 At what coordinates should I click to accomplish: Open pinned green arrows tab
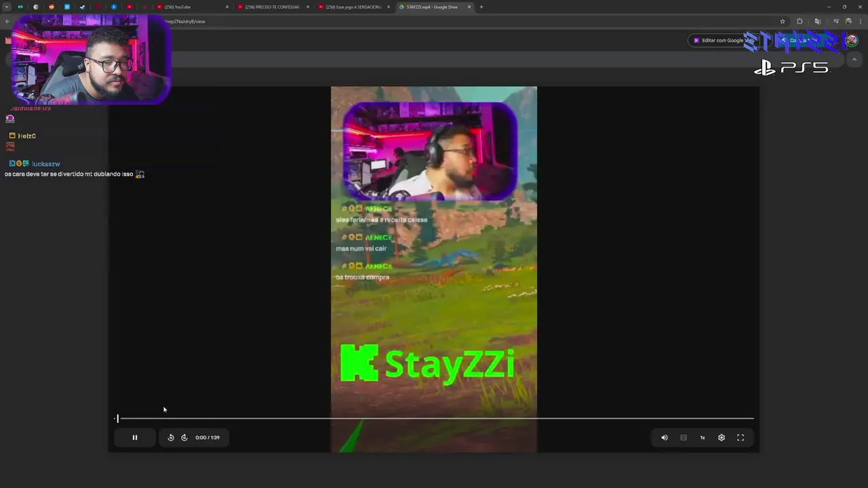point(20,7)
